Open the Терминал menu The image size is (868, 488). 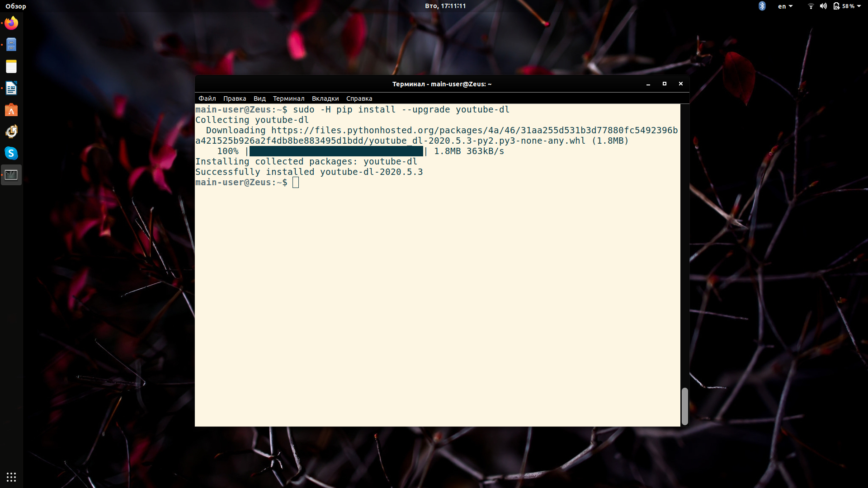288,98
